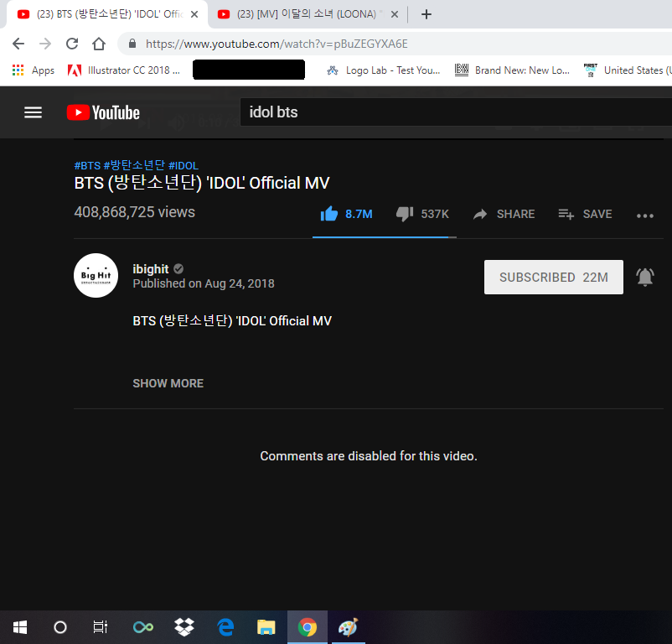This screenshot has width=672, height=644.
Task: Open a new browser tab
Action: pos(426,14)
